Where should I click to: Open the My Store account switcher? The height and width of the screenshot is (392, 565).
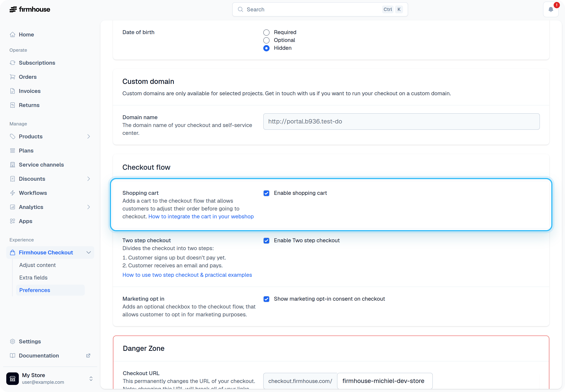click(x=91, y=378)
